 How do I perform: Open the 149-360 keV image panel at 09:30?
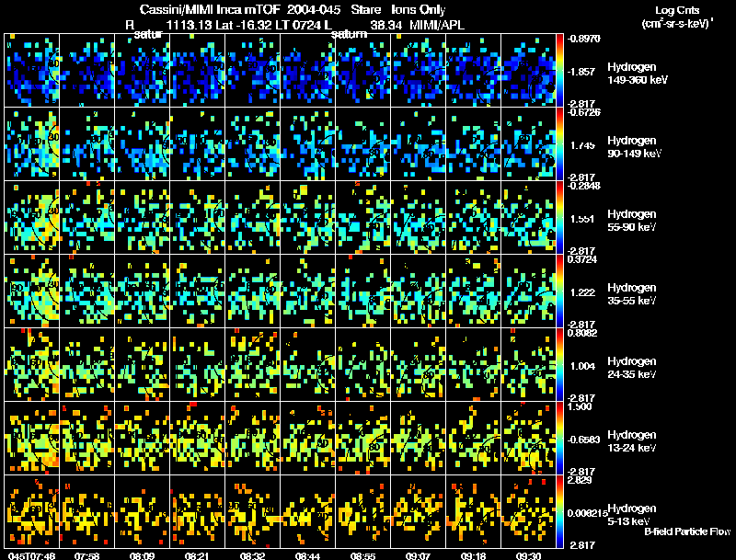tap(528, 71)
